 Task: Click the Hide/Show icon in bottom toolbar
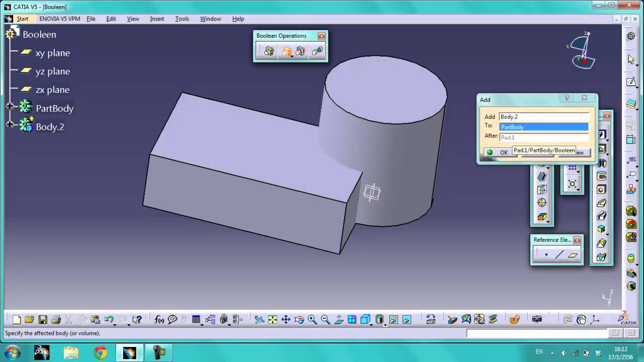point(393,319)
